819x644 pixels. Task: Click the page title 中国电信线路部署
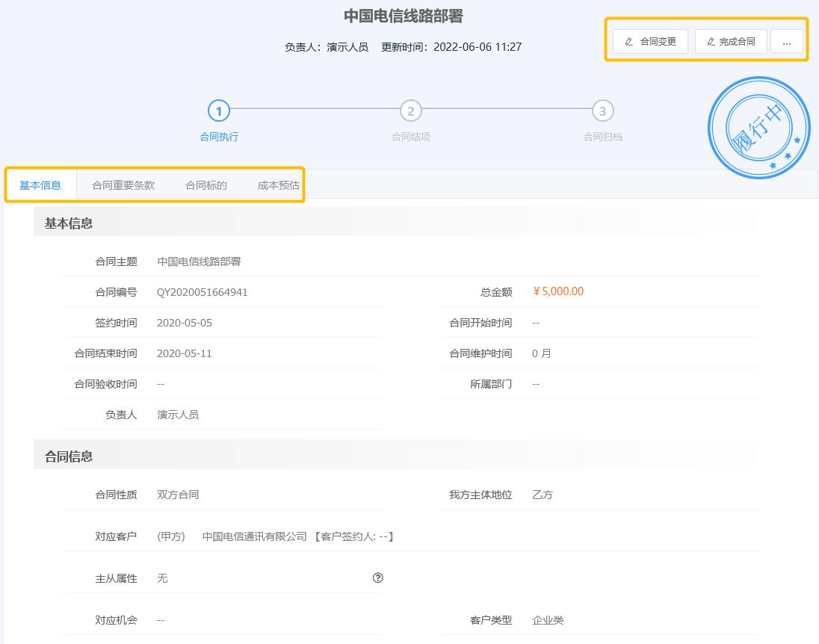click(x=404, y=16)
